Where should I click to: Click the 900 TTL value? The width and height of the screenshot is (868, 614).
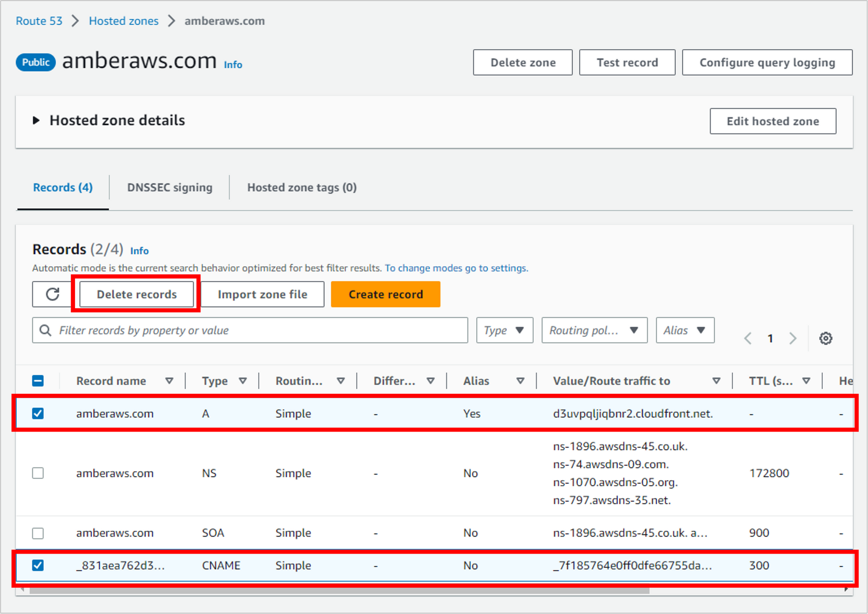click(x=759, y=533)
